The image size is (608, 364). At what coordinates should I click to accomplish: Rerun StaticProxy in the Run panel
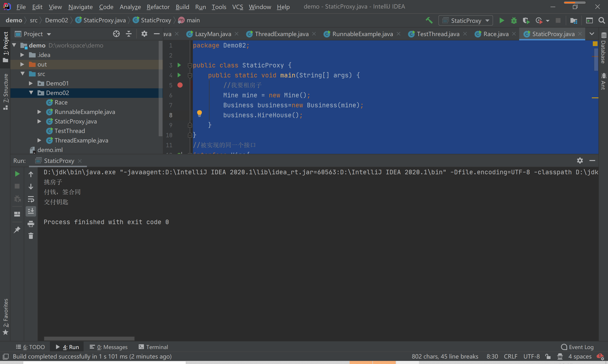[x=17, y=174]
